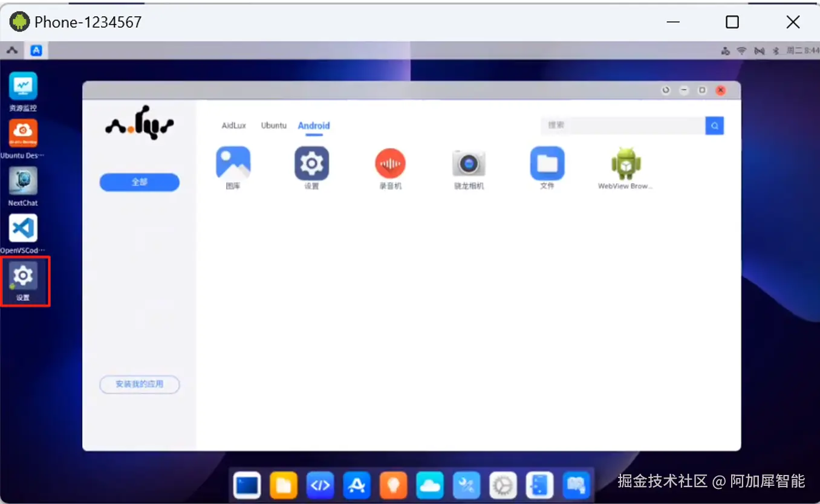This screenshot has height=504, width=820.
Task: Launch OpenVSCode from the desktop
Action: pos(23,228)
